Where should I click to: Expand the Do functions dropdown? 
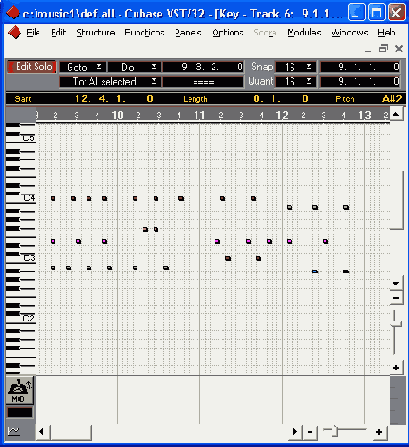click(135, 67)
